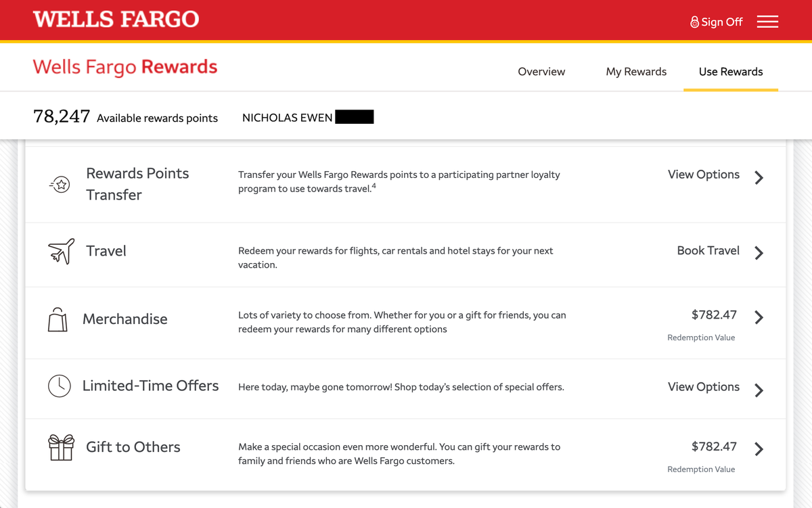Image resolution: width=812 pixels, height=508 pixels.
Task: Click the $782.47 Merchandise redemption value
Action: pyautogui.click(x=713, y=315)
